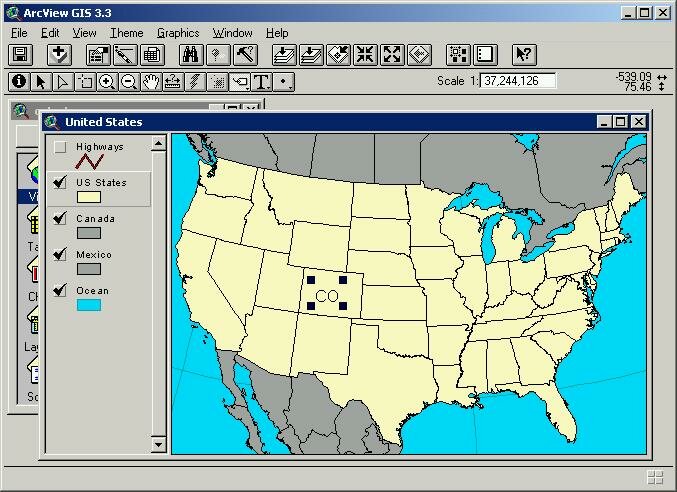Open the View menu
This screenshot has width=677, height=492.
(84, 33)
